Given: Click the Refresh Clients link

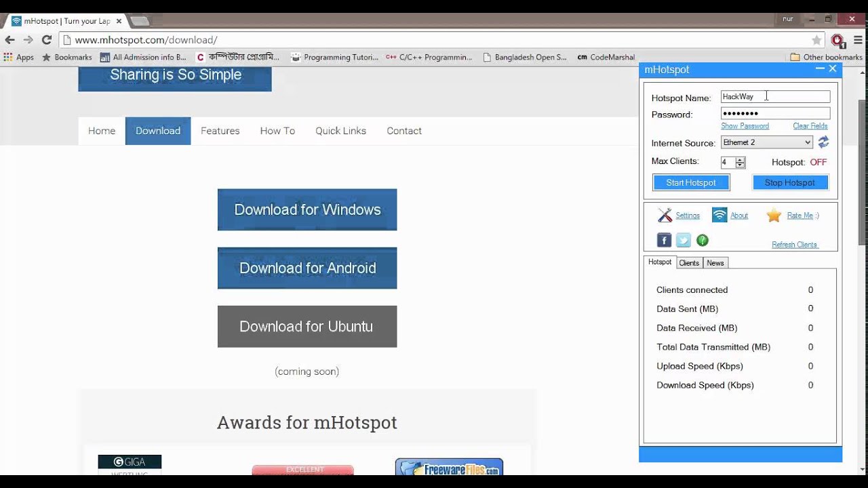Looking at the screenshot, I should click(x=795, y=245).
